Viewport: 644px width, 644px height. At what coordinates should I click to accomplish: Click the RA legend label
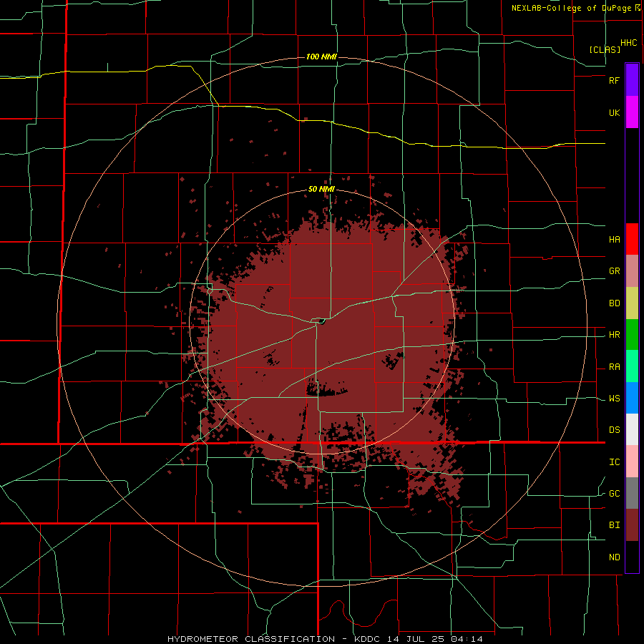click(614, 367)
